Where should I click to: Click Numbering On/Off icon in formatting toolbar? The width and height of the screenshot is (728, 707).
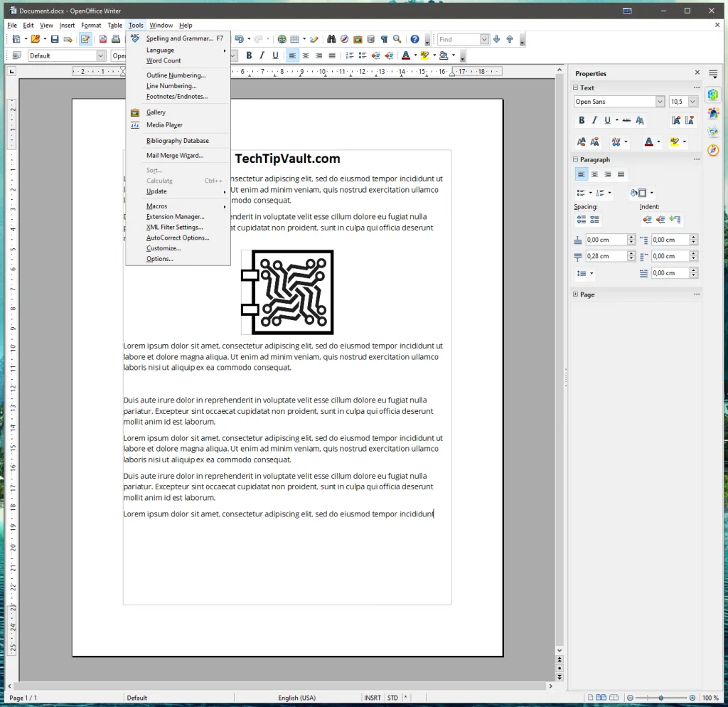pyautogui.click(x=350, y=55)
